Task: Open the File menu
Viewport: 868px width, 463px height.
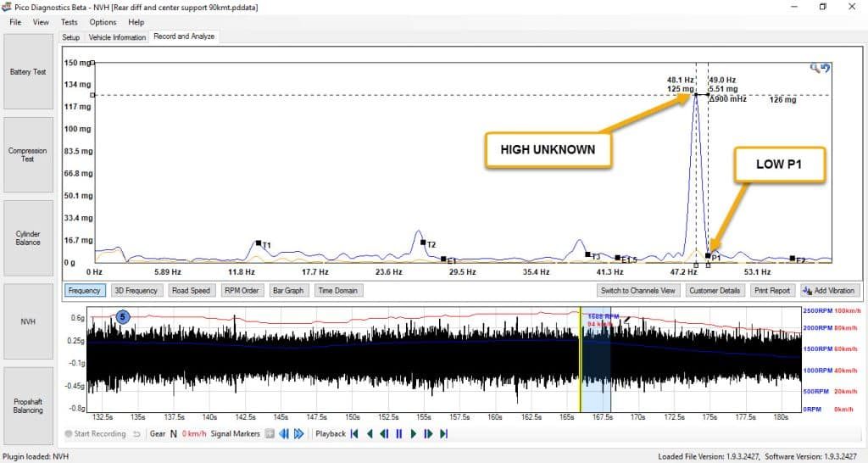Action: pyautogui.click(x=15, y=22)
